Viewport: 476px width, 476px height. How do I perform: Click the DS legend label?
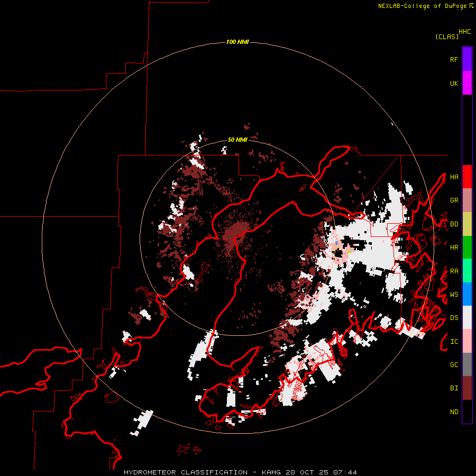[x=454, y=318]
